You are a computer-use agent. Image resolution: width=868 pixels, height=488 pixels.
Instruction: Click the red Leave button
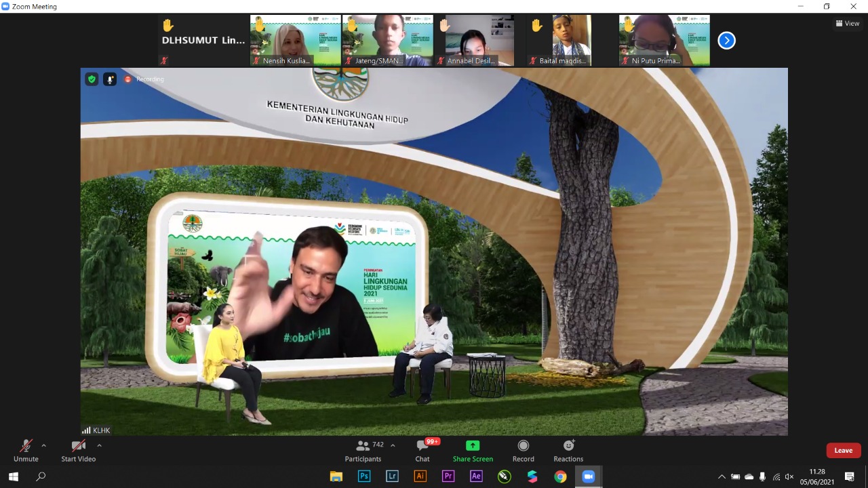(843, 451)
